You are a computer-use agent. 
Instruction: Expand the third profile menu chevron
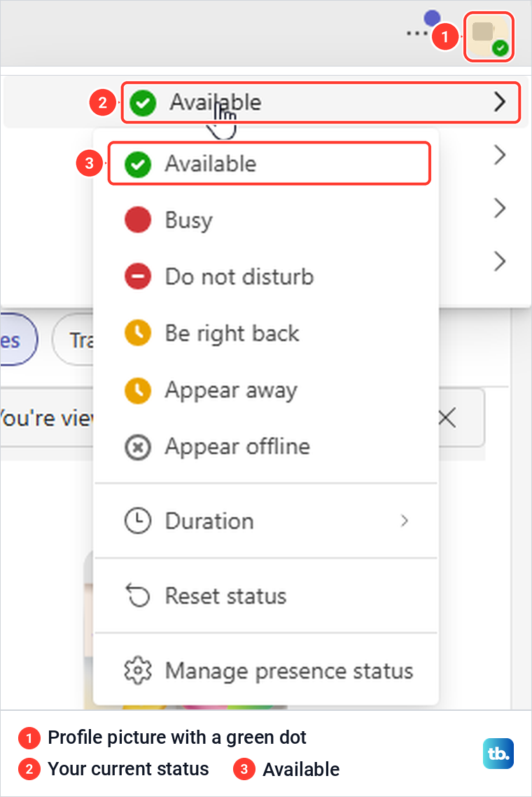500,209
